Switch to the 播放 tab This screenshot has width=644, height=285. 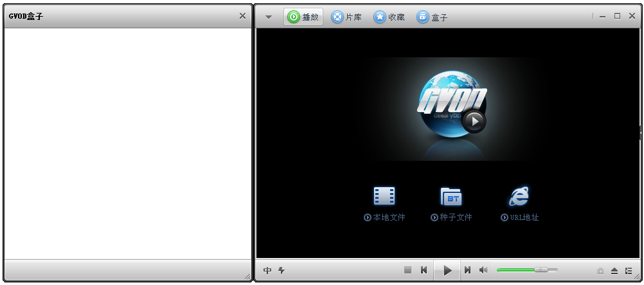pos(303,17)
